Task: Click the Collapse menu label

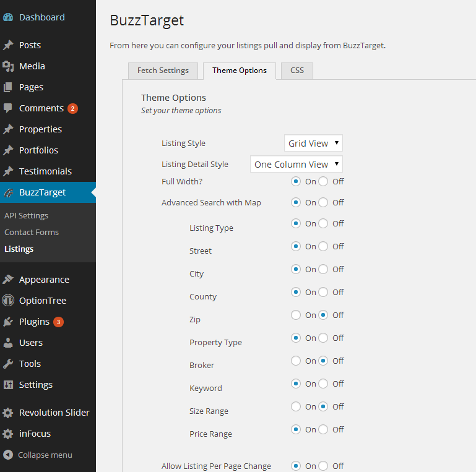Action: pyautogui.click(x=45, y=455)
